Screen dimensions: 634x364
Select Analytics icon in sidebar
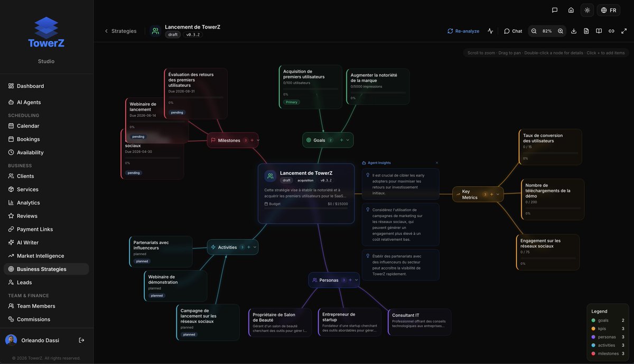11,203
